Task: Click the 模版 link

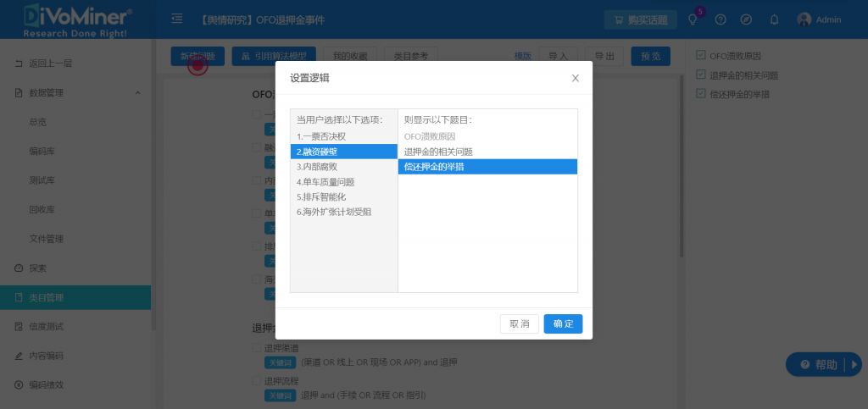Action: click(523, 57)
